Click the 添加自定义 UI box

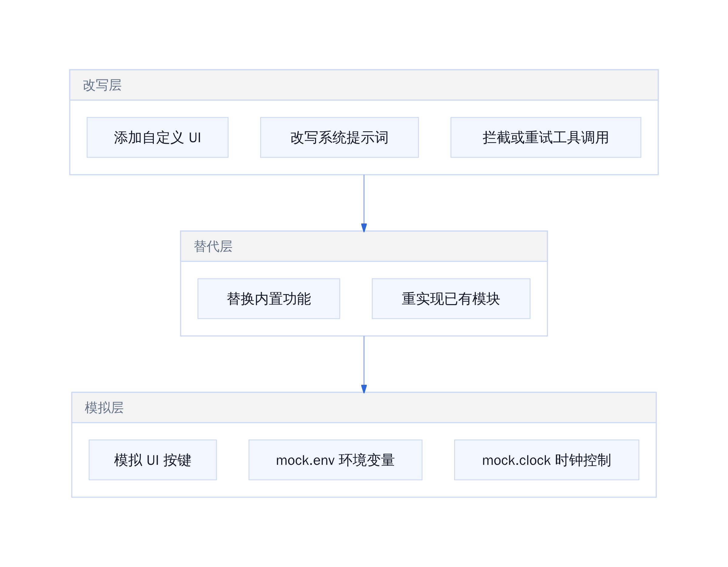[x=157, y=137]
